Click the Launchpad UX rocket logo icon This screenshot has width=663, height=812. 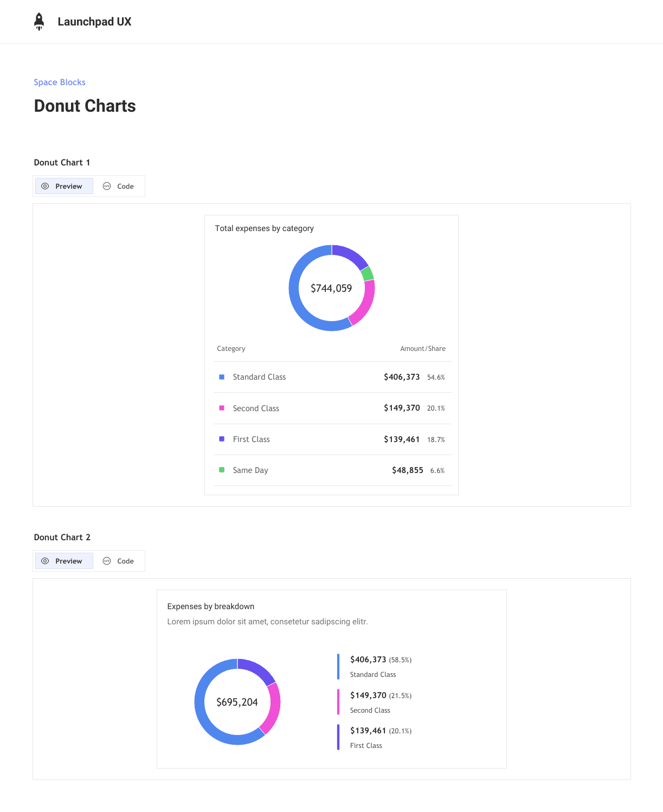39,22
